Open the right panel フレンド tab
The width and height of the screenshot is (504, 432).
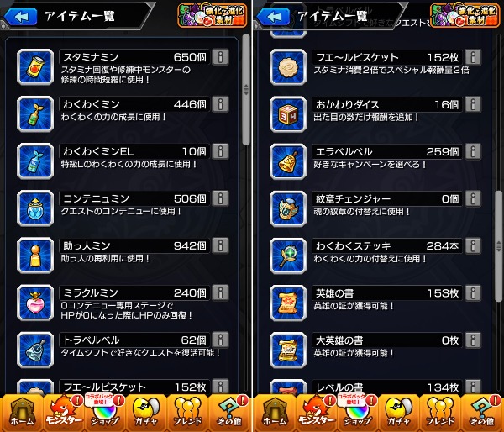(x=440, y=413)
